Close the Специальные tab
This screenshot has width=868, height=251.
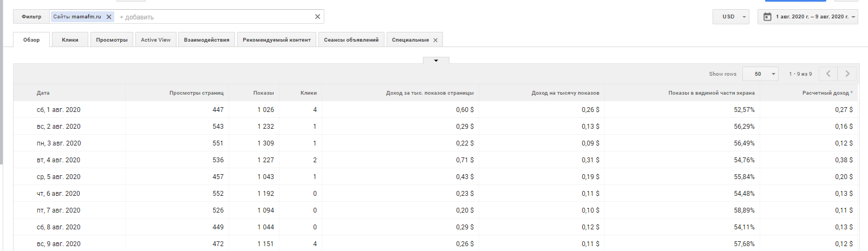(x=435, y=40)
